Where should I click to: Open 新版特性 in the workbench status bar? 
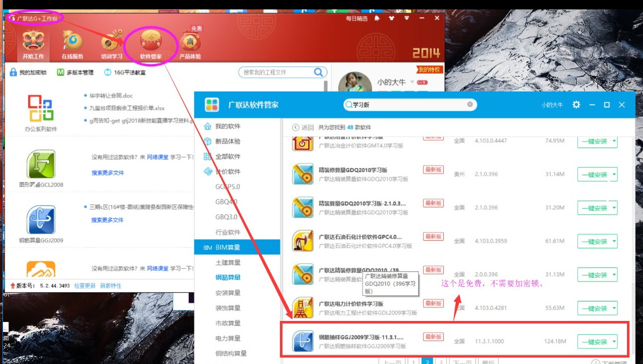click(111, 286)
